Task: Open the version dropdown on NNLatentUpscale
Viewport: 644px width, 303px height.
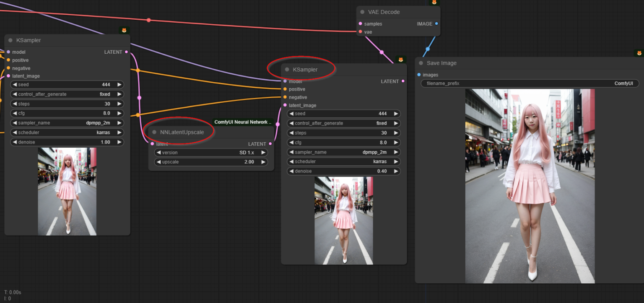Action: pyautogui.click(x=211, y=153)
